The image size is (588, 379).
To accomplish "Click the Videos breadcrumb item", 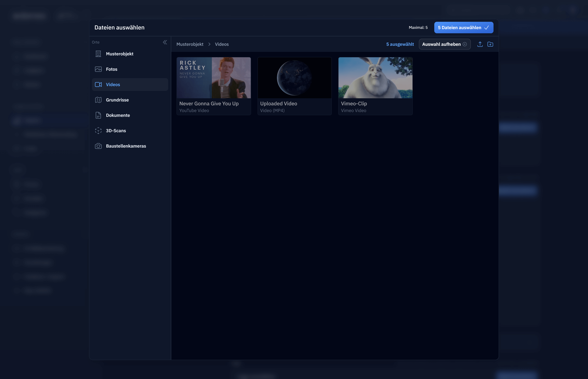I will tap(222, 44).
